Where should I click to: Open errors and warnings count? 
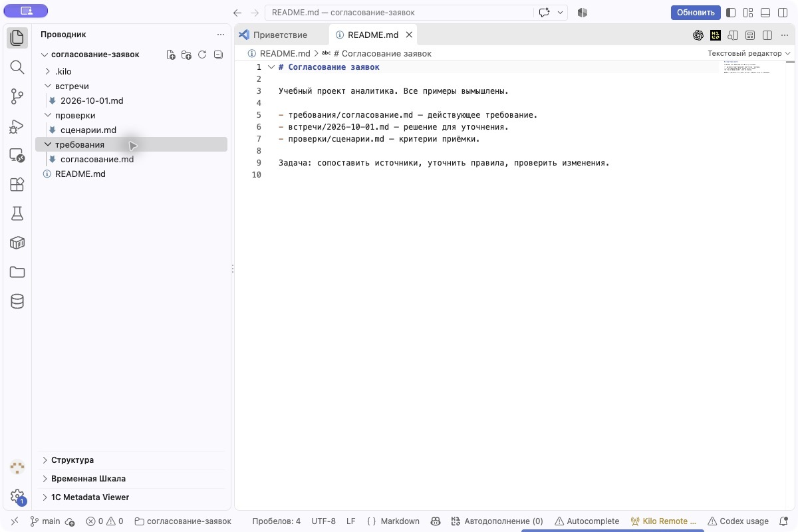click(x=104, y=521)
